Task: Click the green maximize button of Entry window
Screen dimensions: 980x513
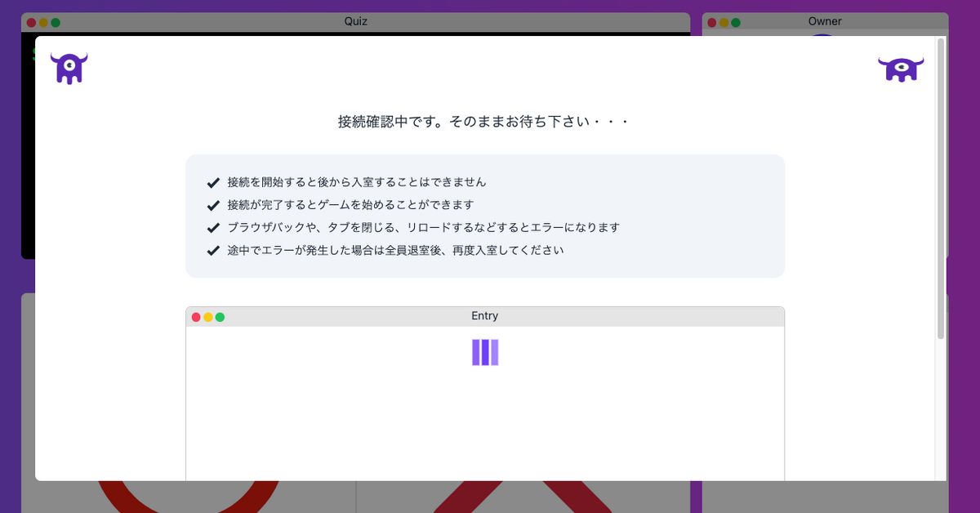Action: pyautogui.click(x=220, y=317)
